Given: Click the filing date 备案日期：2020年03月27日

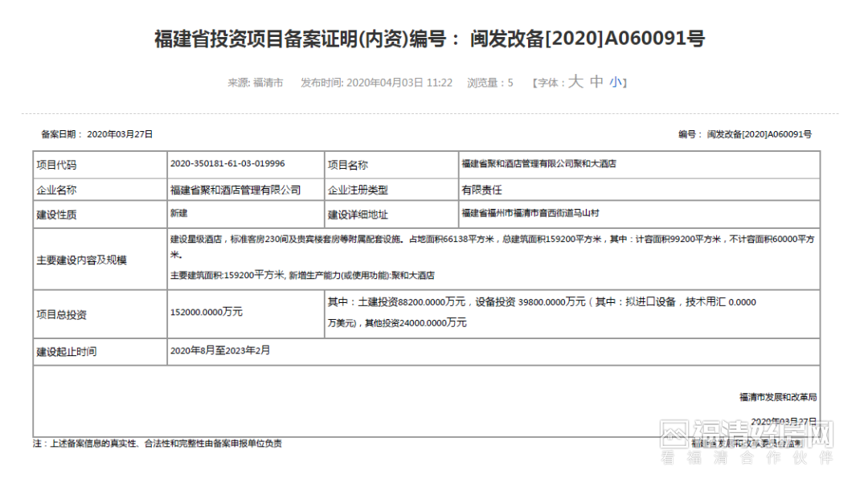Looking at the screenshot, I should pos(97,134).
